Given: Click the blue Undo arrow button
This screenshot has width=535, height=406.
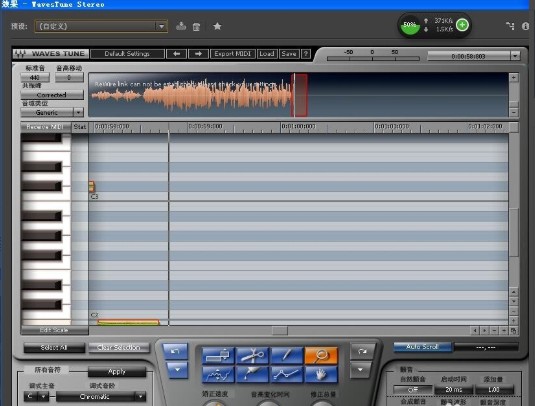Looking at the screenshot, I should [175, 351].
